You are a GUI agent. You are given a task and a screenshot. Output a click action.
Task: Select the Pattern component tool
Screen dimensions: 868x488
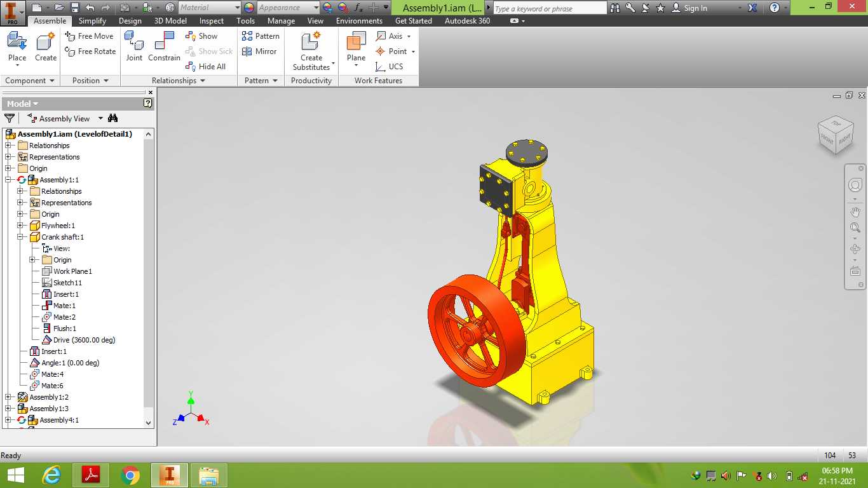(x=261, y=36)
